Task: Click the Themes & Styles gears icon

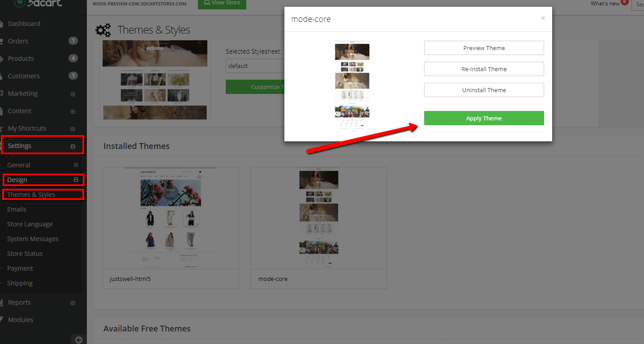Action: click(x=103, y=30)
